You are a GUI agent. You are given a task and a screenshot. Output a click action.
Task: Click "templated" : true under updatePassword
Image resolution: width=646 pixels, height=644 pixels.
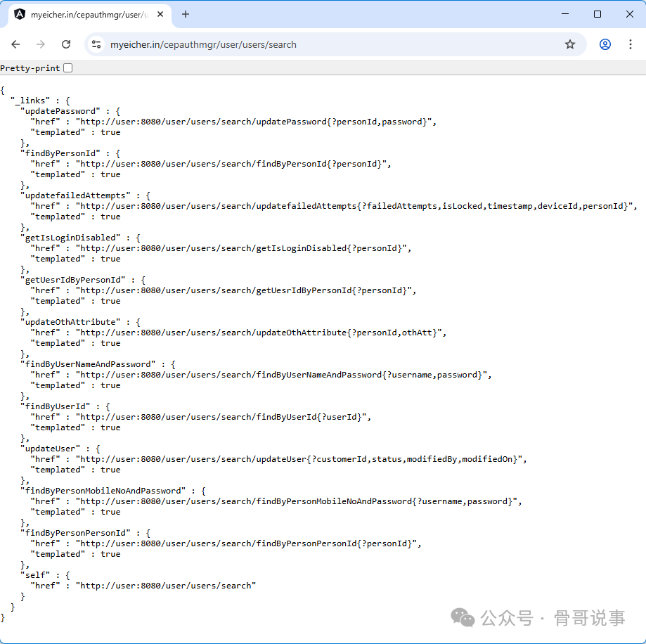point(75,132)
